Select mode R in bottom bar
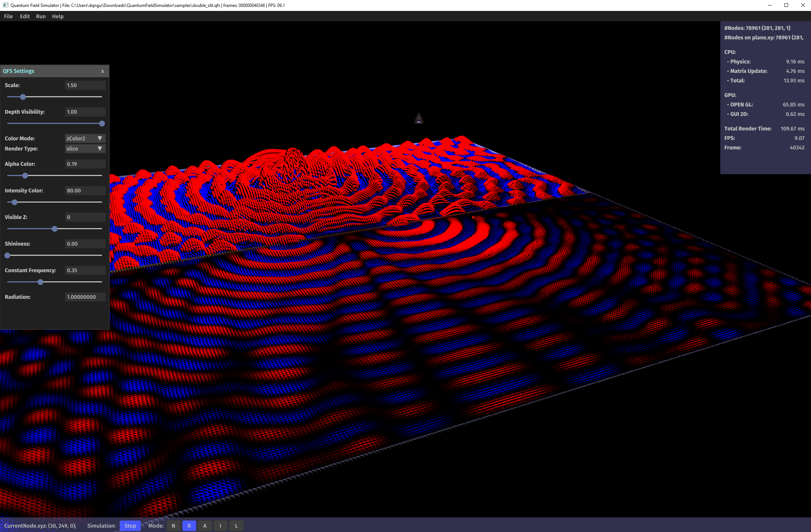 pos(189,526)
